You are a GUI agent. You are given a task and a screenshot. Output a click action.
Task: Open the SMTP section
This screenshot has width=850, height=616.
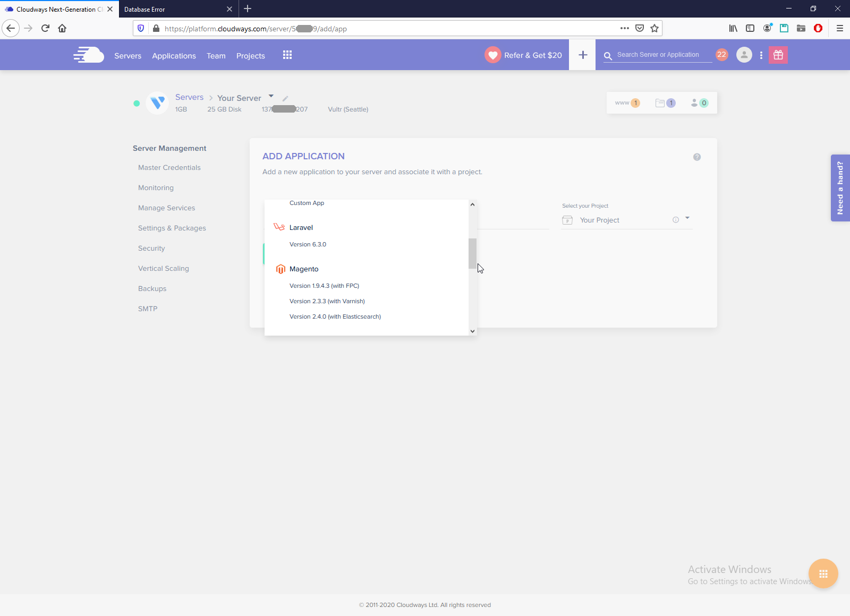(x=148, y=309)
